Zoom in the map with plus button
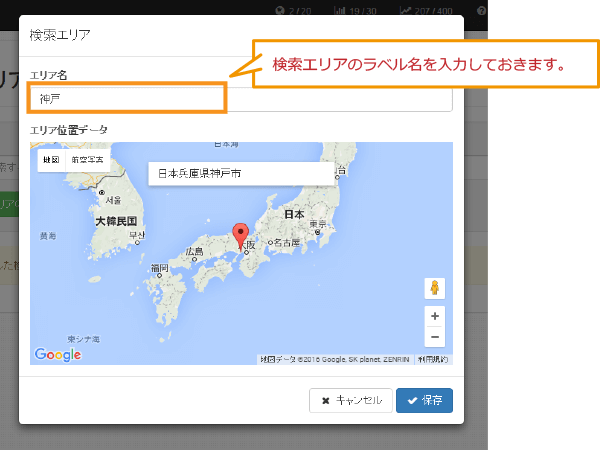The height and width of the screenshot is (450, 600). (x=435, y=316)
